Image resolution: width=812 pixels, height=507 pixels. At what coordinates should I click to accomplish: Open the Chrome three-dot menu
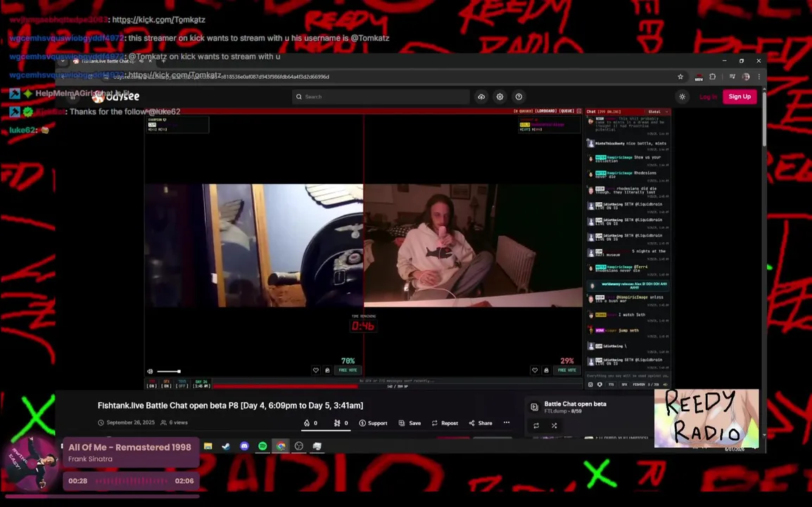point(759,77)
